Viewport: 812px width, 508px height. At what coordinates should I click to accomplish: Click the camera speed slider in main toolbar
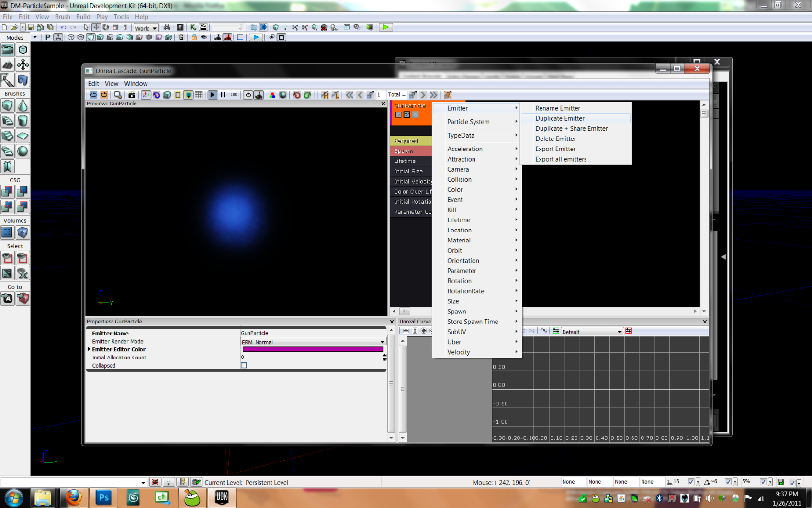[228, 27]
